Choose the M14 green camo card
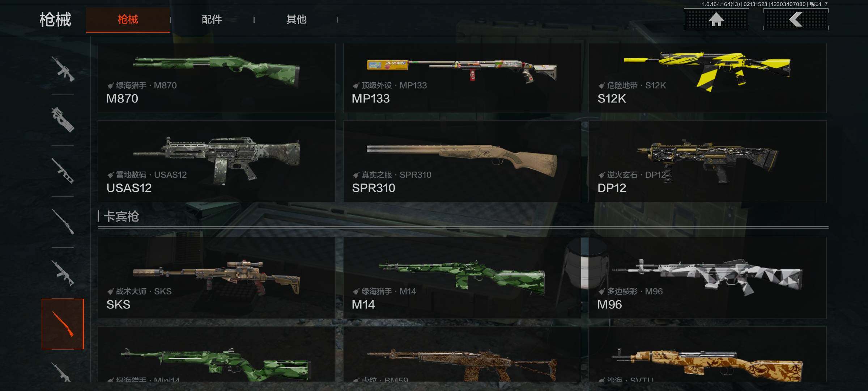The height and width of the screenshot is (391, 868). 462,278
